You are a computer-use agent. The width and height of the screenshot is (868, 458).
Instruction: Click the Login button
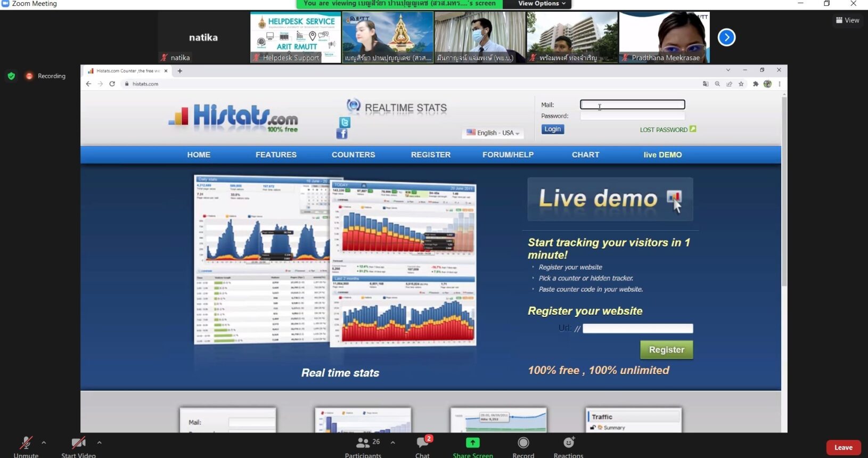[x=553, y=129]
